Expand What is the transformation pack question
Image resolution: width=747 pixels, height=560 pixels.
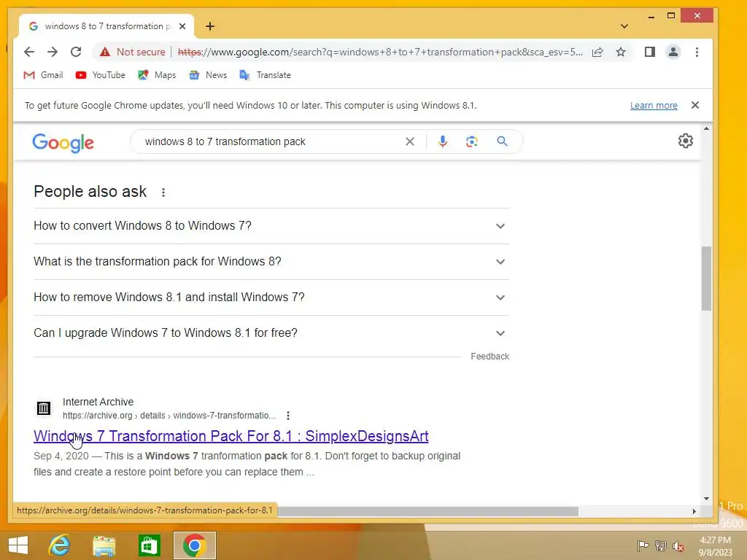(271, 262)
